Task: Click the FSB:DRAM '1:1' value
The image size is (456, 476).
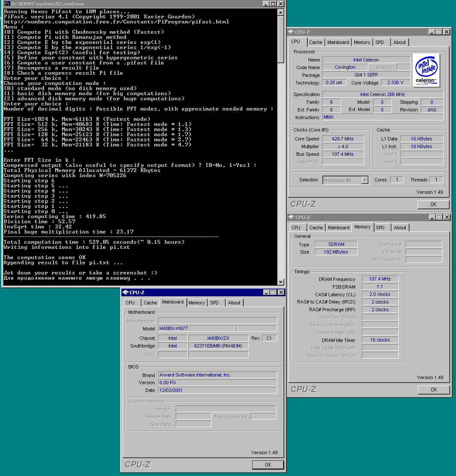Action: [380, 286]
